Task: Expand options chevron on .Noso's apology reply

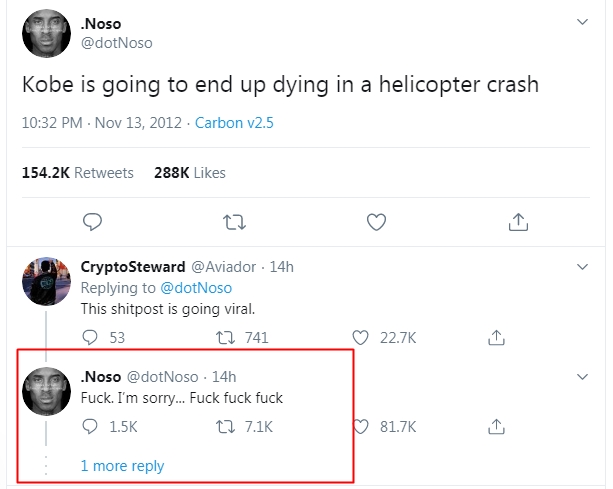Action: click(582, 377)
